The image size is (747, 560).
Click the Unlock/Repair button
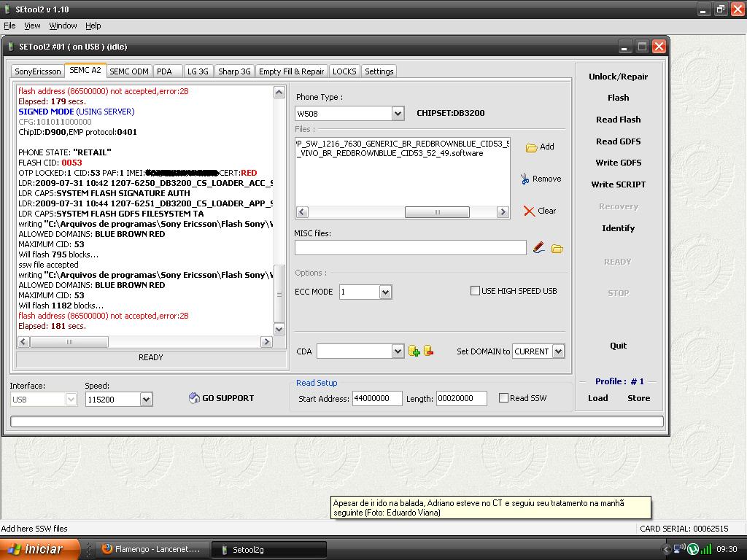pyautogui.click(x=619, y=76)
